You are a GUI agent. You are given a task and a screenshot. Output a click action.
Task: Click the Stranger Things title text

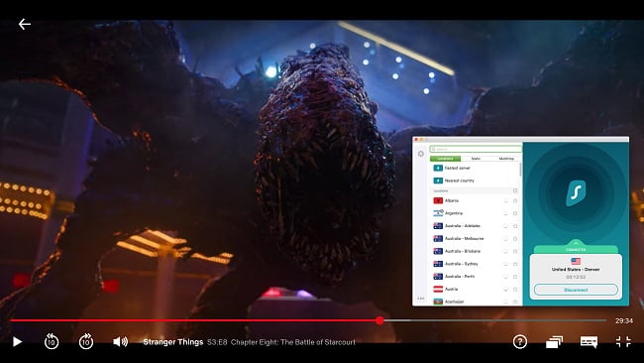[173, 342]
